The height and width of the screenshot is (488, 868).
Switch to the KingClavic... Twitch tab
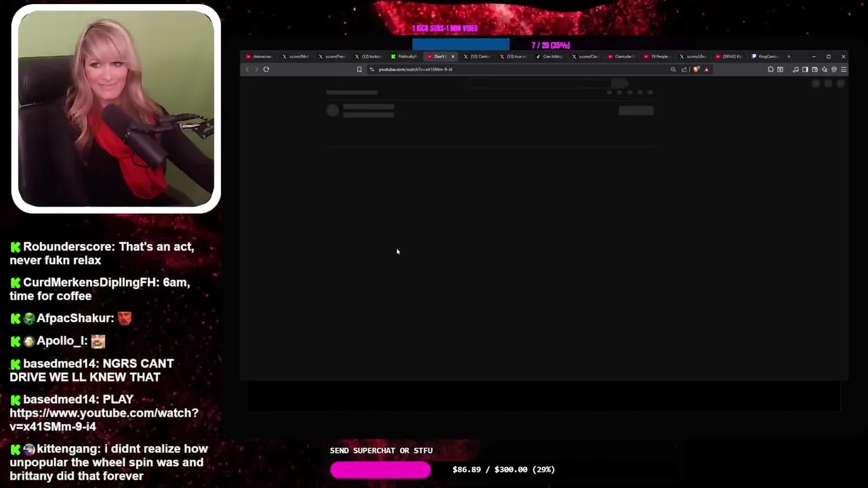pyautogui.click(x=765, y=57)
